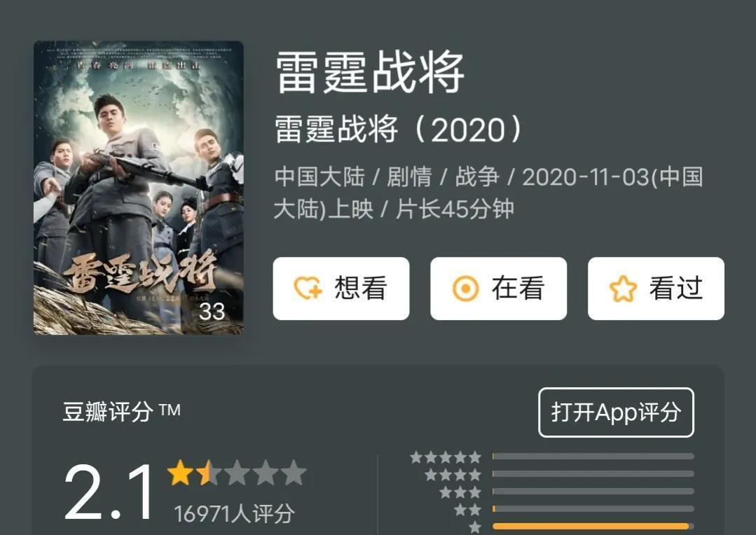Click the five-star row icon in histogram
This screenshot has width=756, height=535.
point(446,457)
